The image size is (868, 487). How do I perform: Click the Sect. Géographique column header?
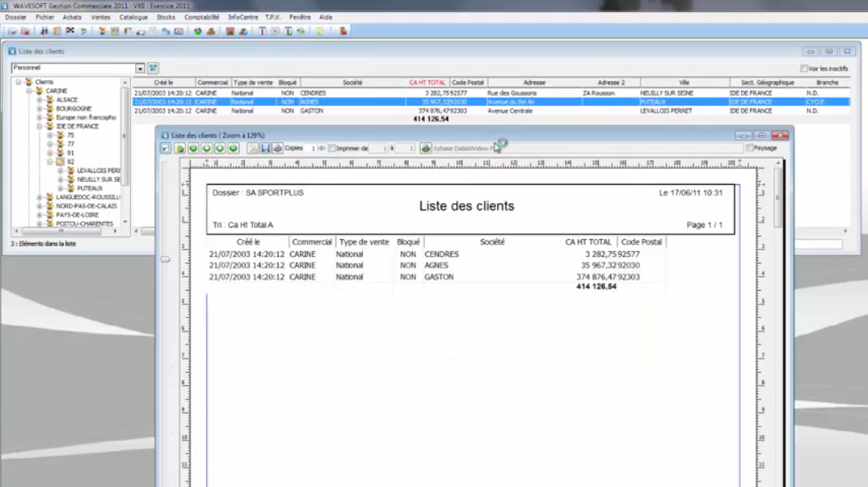[x=767, y=83]
